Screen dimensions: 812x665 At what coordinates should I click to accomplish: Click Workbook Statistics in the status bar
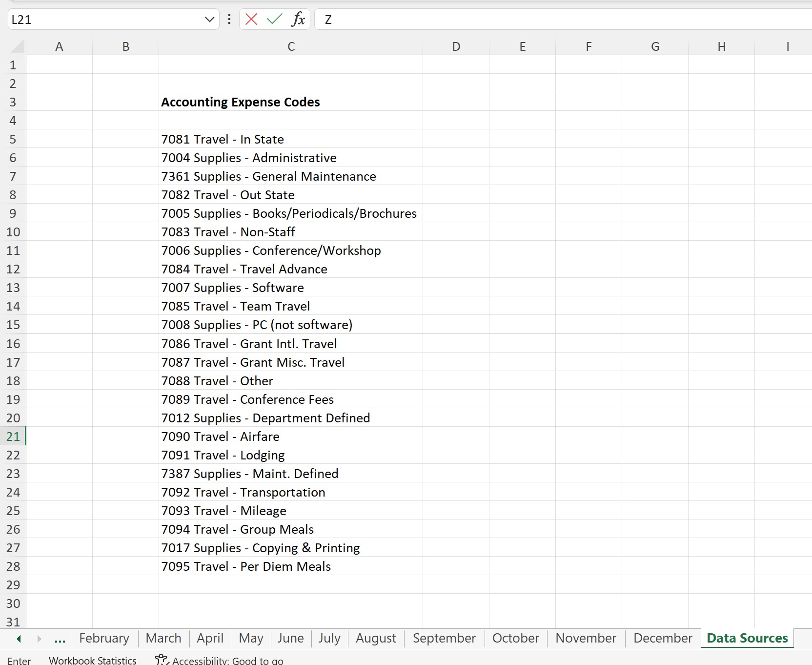(92, 660)
